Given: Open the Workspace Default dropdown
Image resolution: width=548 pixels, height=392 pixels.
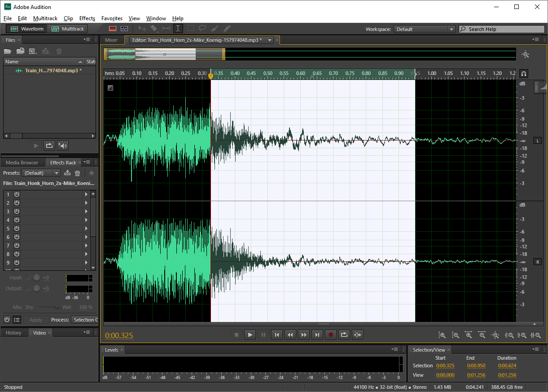Looking at the screenshot, I should (x=425, y=29).
